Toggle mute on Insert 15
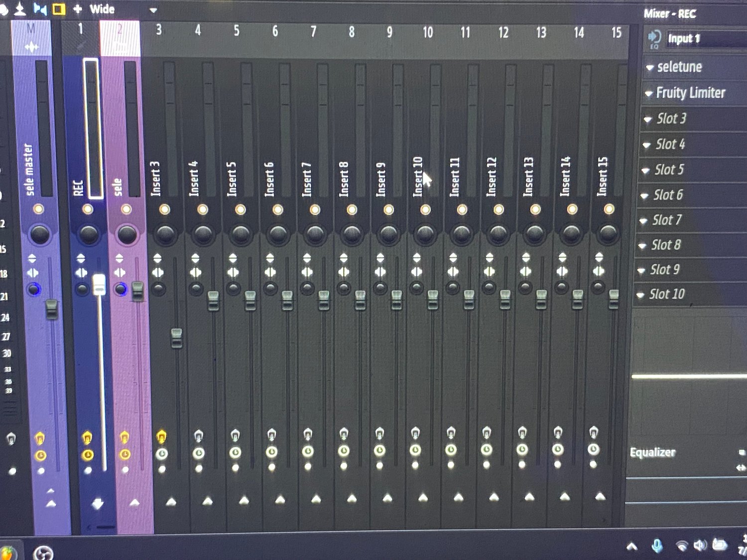 tap(609, 209)
